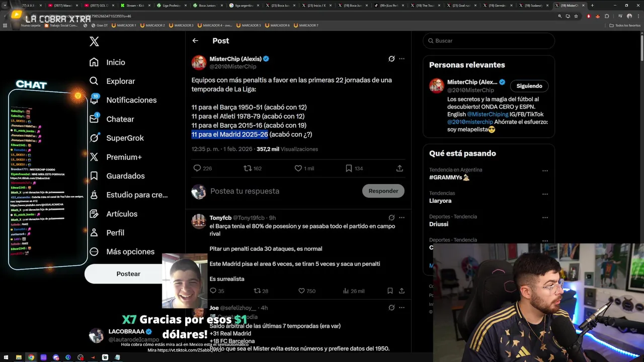Click the Siguiendo button for MisterChip
This screenshot has height=362, width=644.
point(529,86)
